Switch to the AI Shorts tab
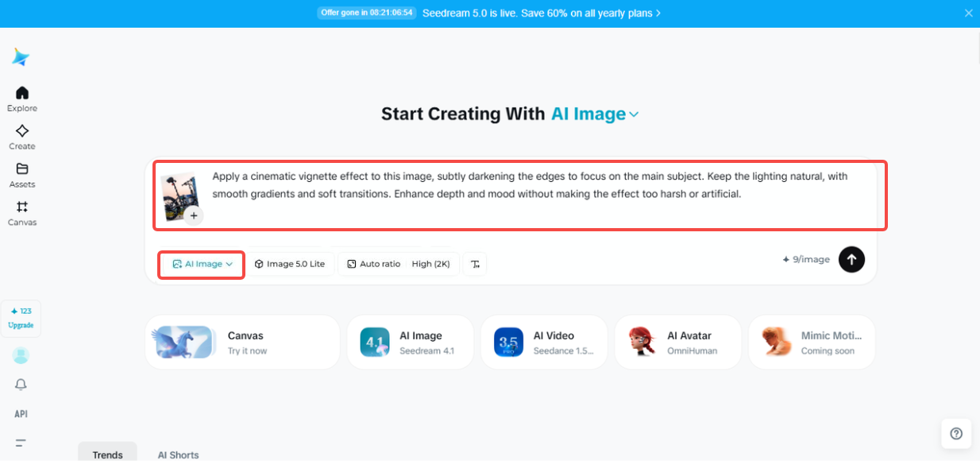 [178, 454]
